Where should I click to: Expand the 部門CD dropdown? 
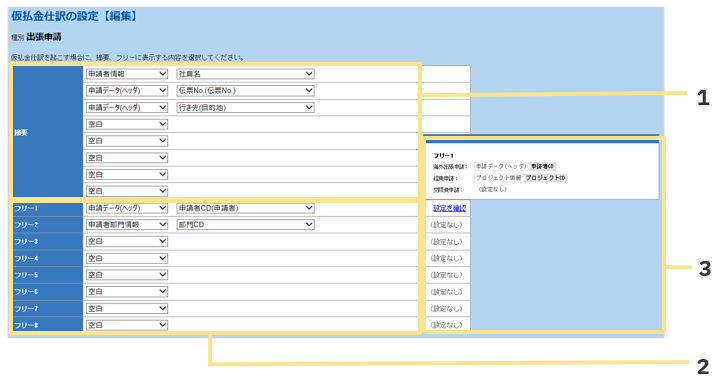point(246,225)
